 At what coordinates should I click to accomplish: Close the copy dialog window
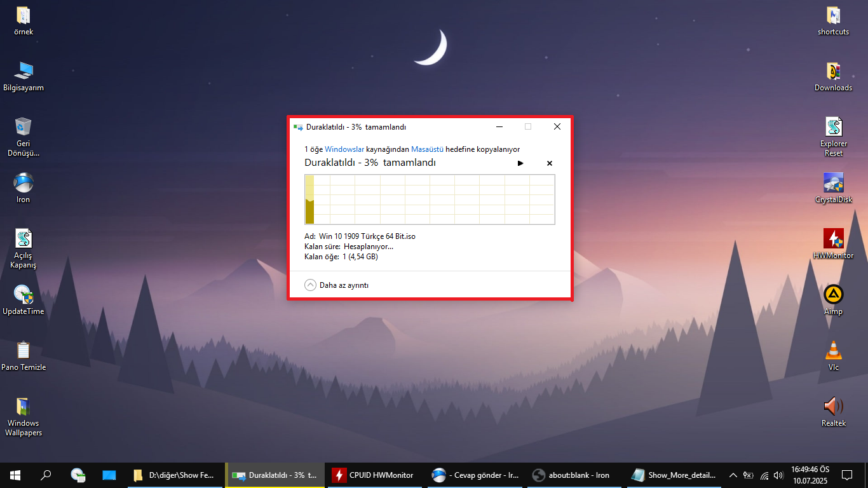pyautogui.click(x=557, y=126)
